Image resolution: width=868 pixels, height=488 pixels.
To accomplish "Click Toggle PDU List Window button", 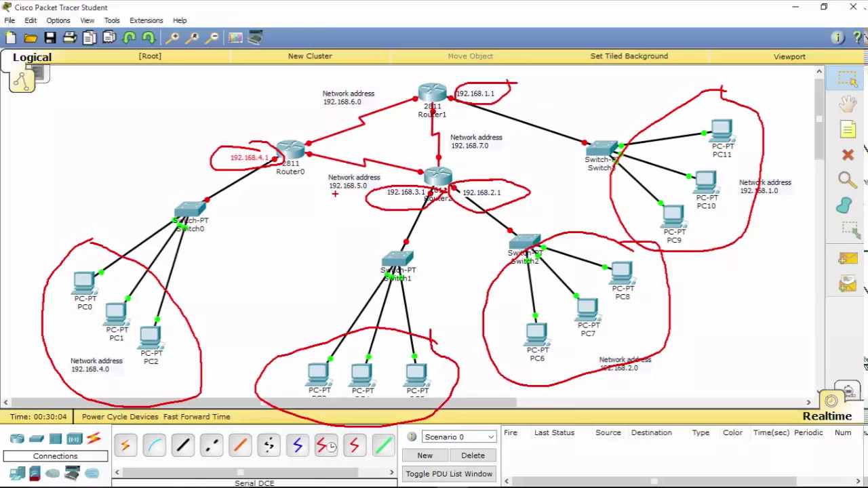I will [x=449, y=474].
